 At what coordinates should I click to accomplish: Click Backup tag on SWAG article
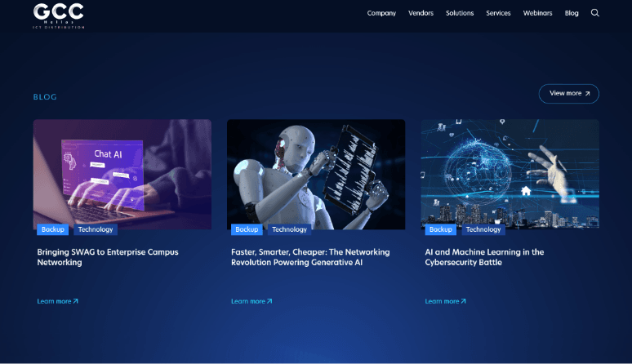53,229
